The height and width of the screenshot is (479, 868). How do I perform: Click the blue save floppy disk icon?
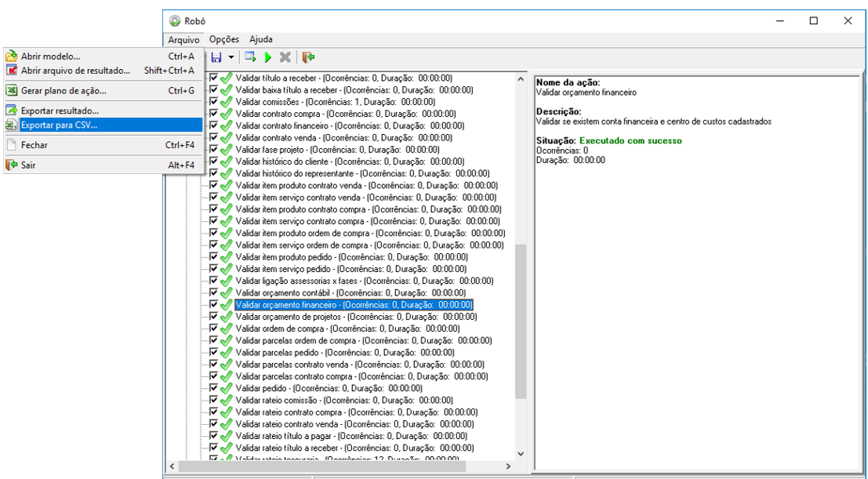(216, 57)
